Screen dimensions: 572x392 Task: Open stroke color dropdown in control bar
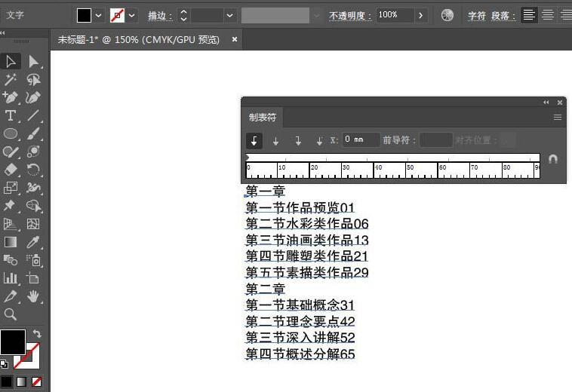tap(132, 16)
